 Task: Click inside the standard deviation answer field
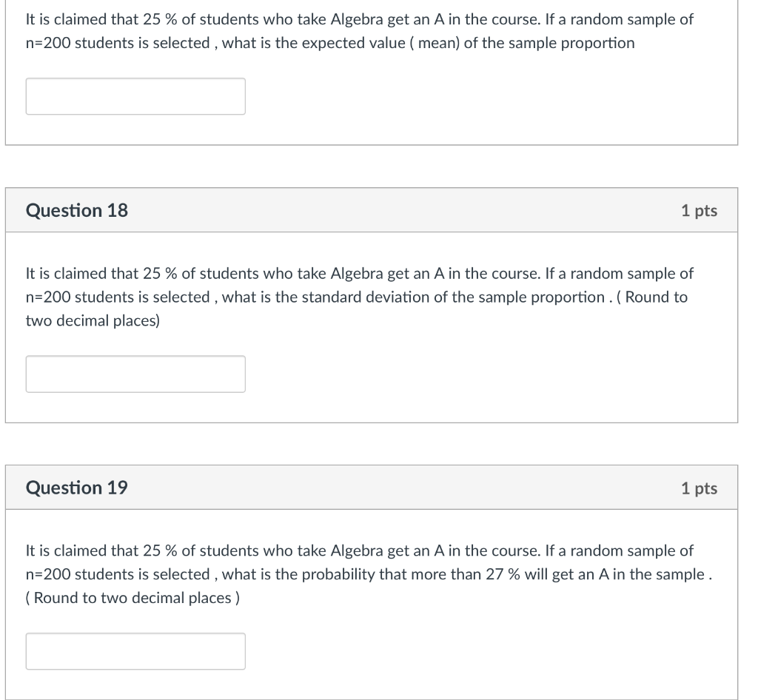click(x=135, y=374)
